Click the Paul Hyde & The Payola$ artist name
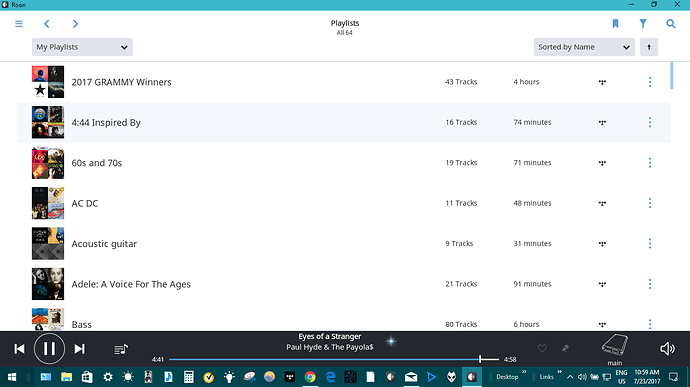 [x=330, y=347]
